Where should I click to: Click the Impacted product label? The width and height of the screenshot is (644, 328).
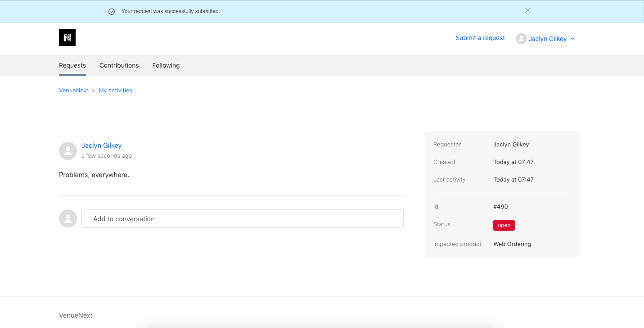(x=457, y=244)
